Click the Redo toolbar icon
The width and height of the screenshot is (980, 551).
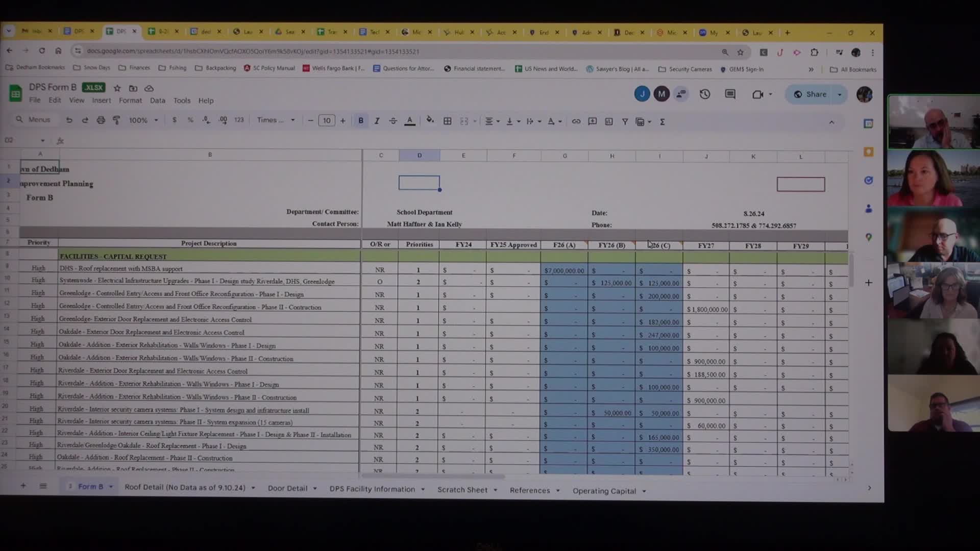click(85, 120)
